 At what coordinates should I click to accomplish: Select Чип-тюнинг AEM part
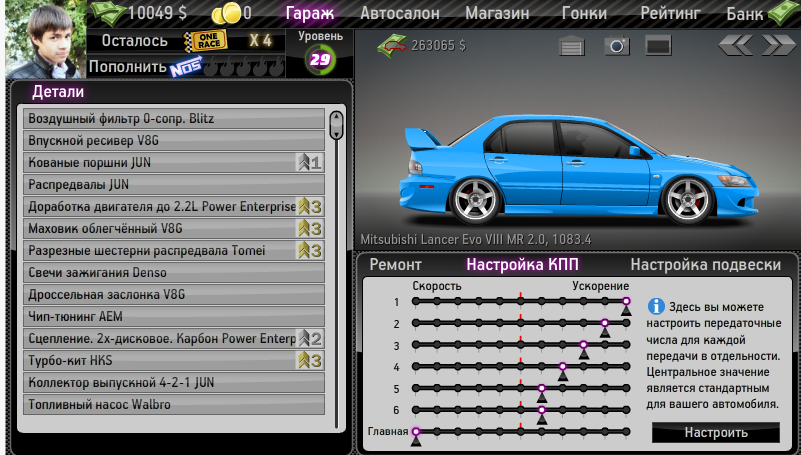(x=174, y=316)
